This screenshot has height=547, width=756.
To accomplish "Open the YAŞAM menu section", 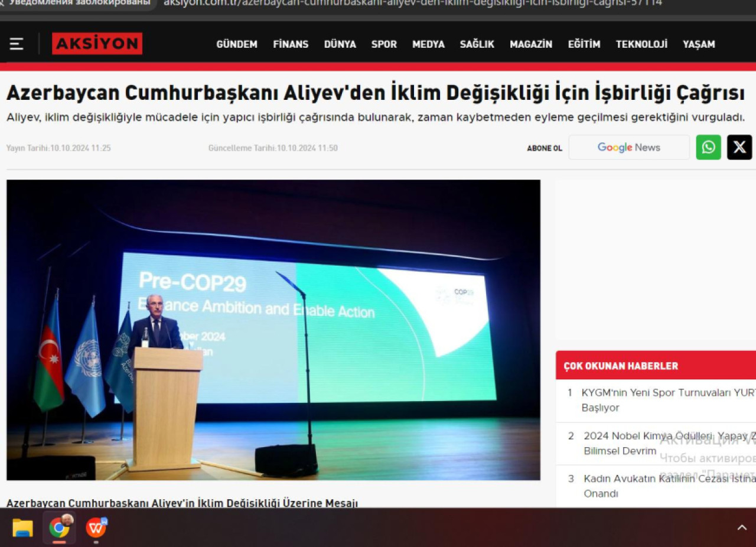I will (699, 44).
